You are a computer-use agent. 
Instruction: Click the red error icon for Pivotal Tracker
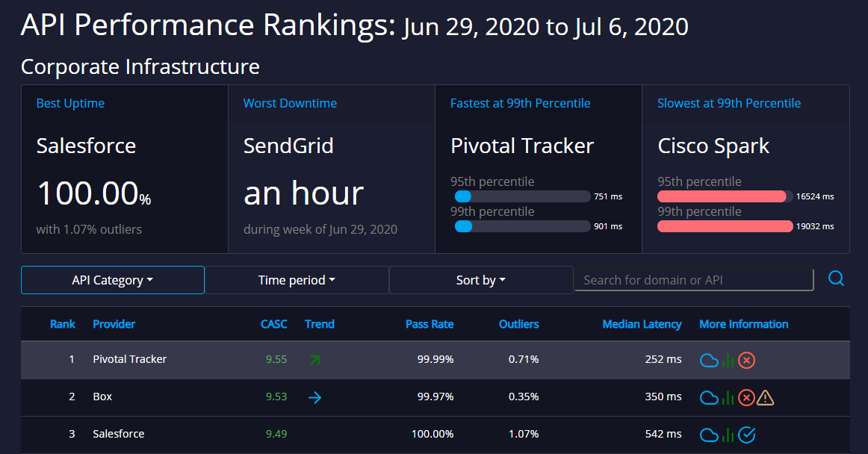point(746,360)
